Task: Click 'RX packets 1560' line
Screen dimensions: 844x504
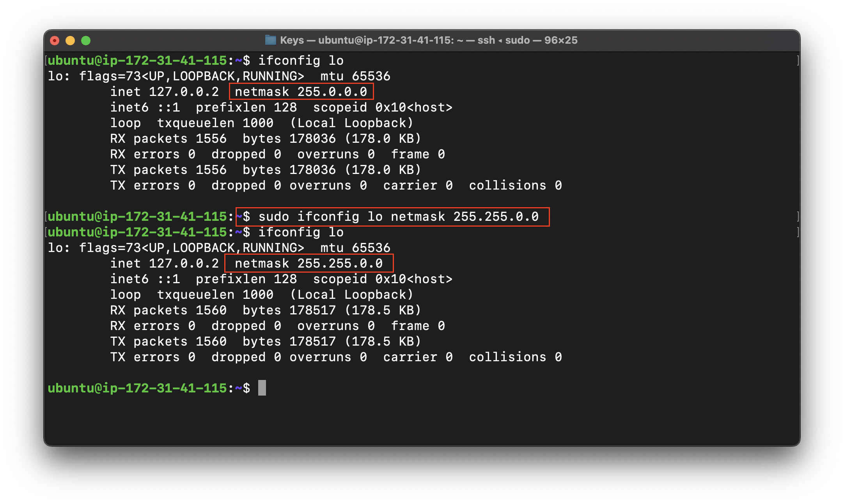Action: pyautogui.click(x=168, y=310)
